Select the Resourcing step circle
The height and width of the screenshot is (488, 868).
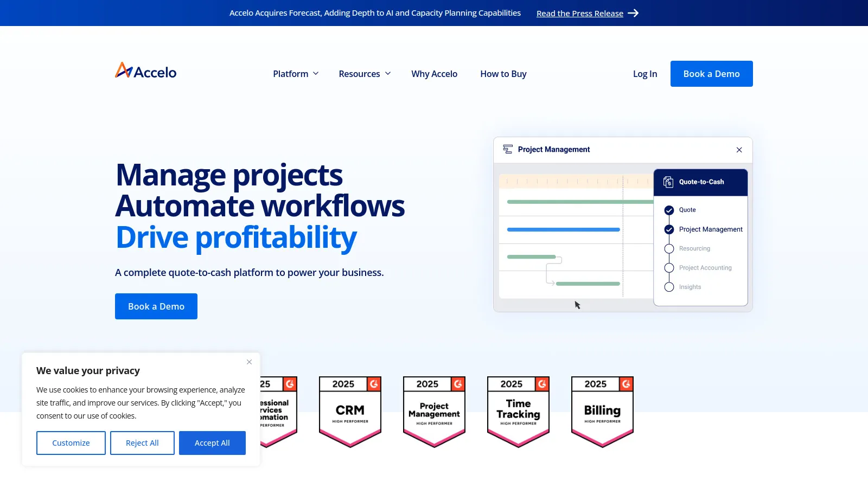pyautogui.click(x=669, y=248)
